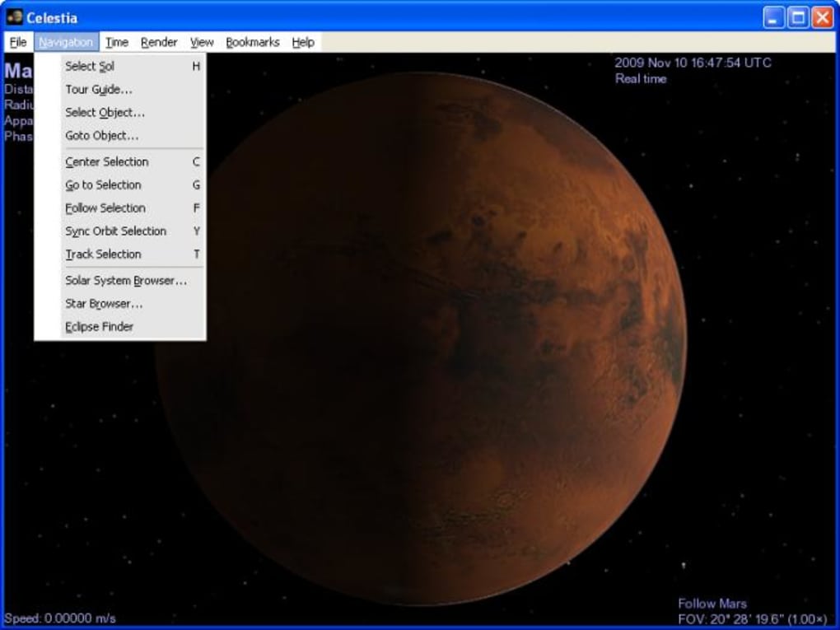Click the Speed: 0.00000 m/s readout
840x630 pixels.
point(60,618)
